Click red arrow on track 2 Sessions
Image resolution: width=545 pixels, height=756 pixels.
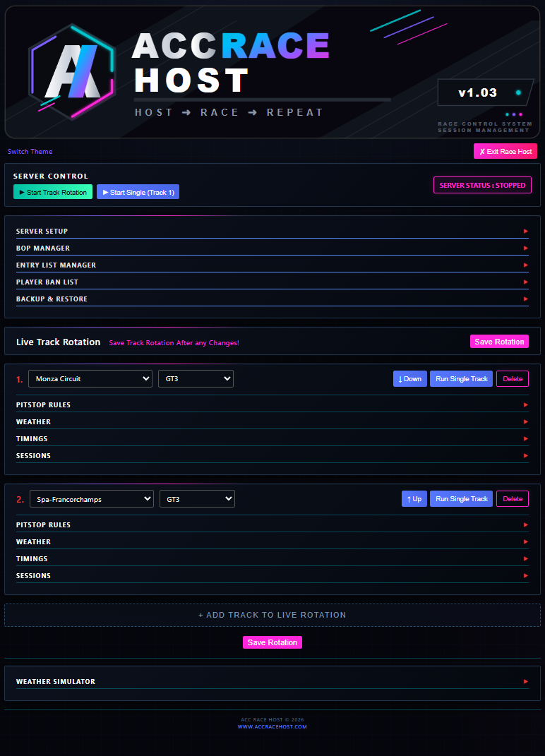tap(526, 576)
